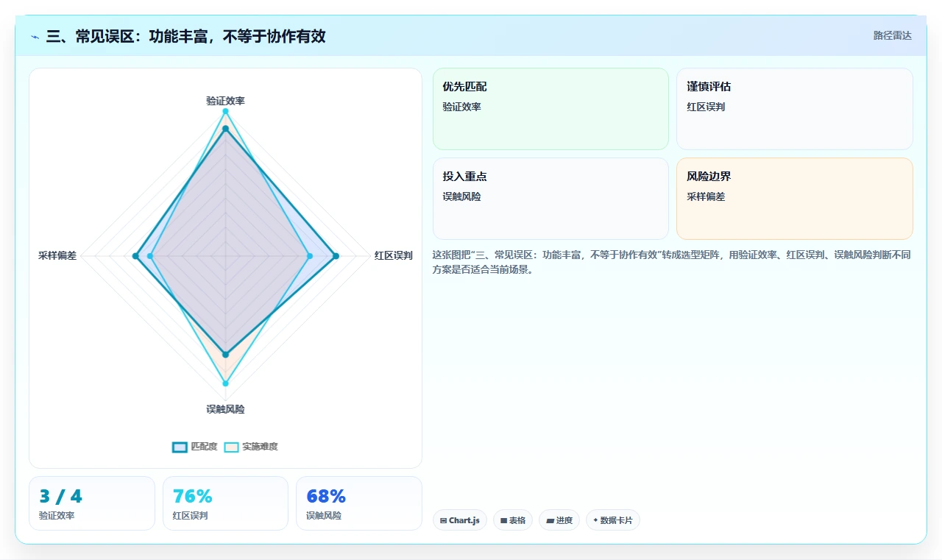Screen dimensions: 942x560
Task: Click 误触风险 text inside 投入重点 card
Action: point(461,196)
